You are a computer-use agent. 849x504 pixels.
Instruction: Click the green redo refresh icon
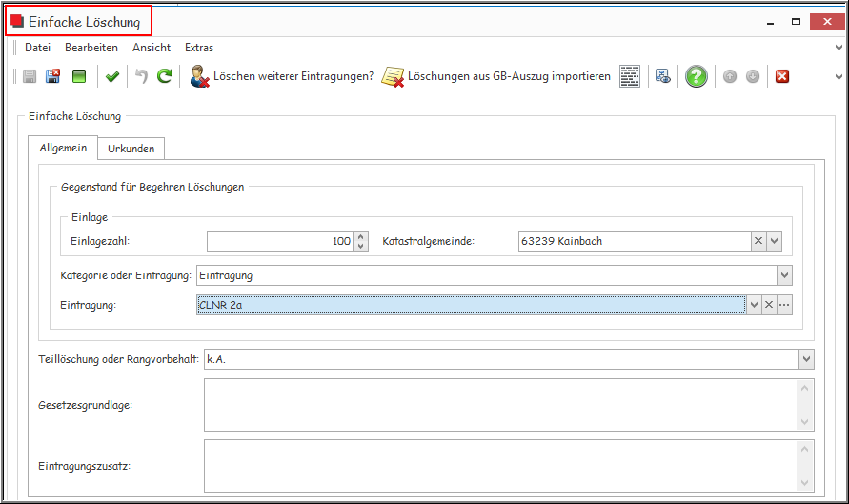(x=165, y=76)
